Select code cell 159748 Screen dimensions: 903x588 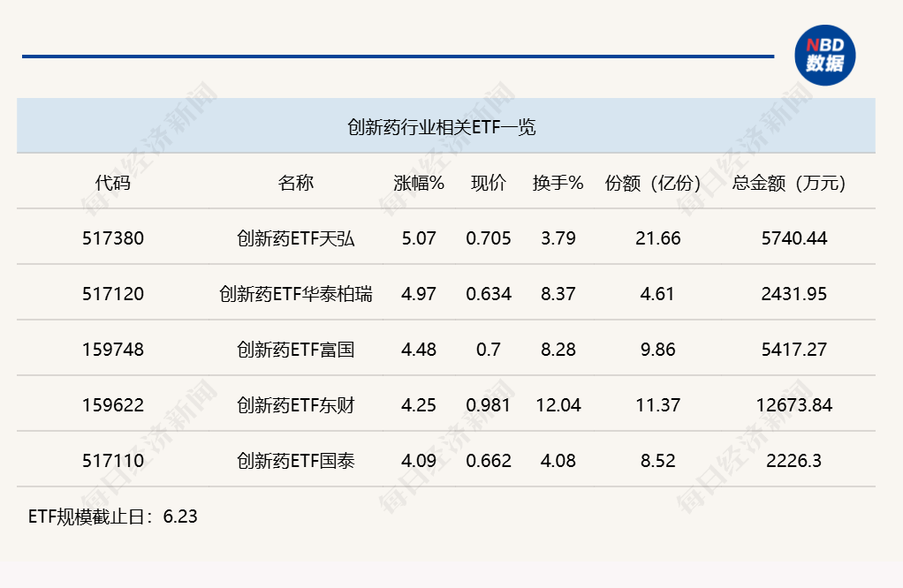coord(113,350)
